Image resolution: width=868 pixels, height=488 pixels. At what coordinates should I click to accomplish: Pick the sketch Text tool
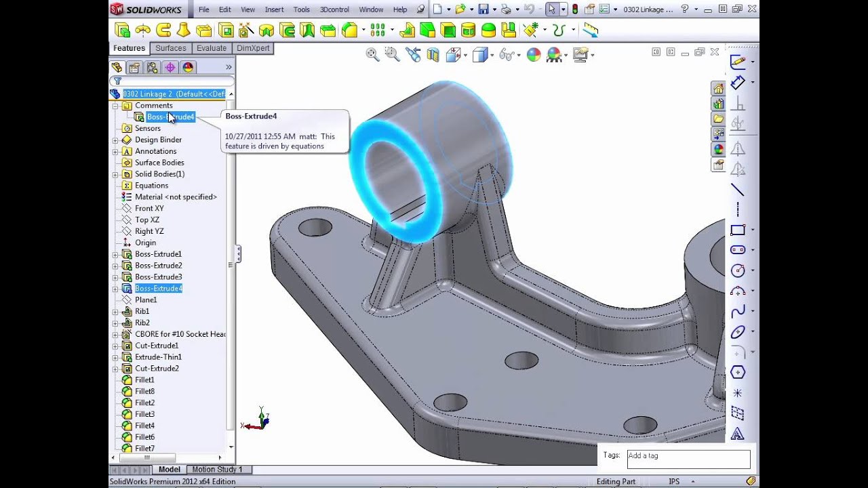click(x=738, y=434)
